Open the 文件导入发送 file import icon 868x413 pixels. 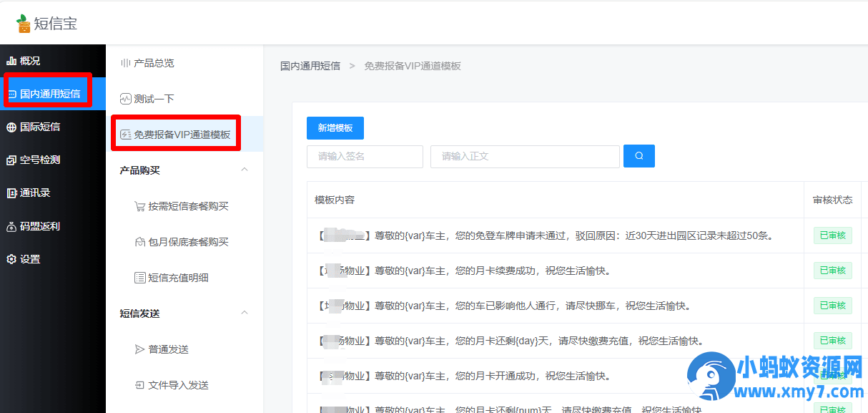point(141,384)
